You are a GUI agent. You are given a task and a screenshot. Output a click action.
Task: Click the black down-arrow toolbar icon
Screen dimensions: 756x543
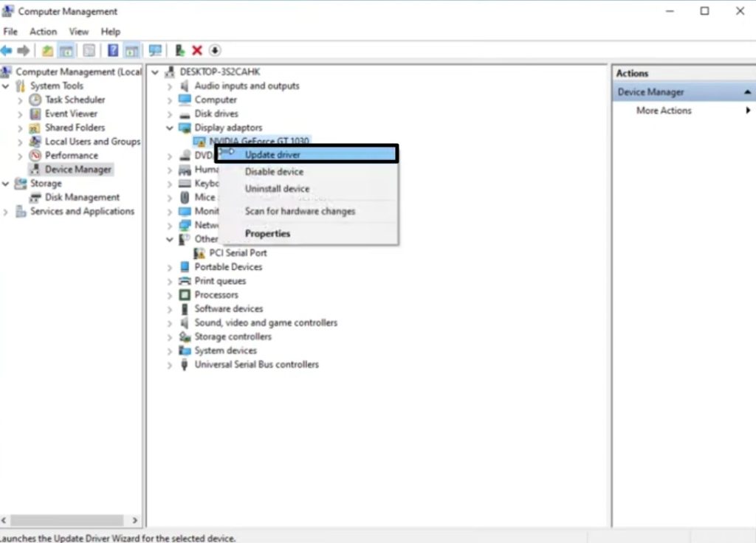coord(215,50)
